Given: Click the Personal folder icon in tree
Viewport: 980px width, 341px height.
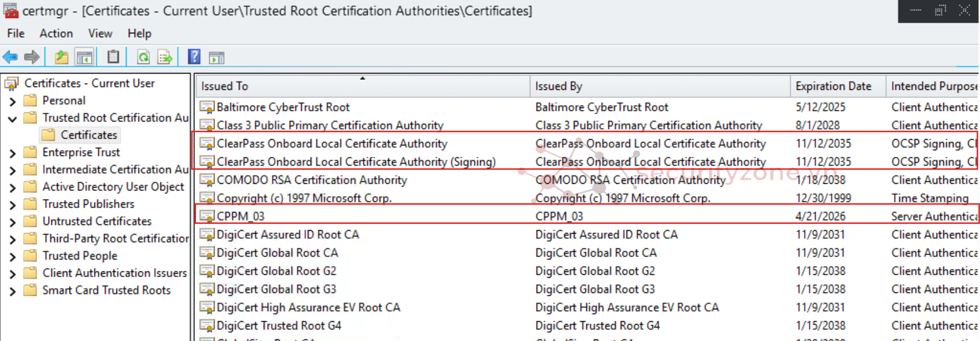Looking at the screenshot, I should tap(31, 101).
